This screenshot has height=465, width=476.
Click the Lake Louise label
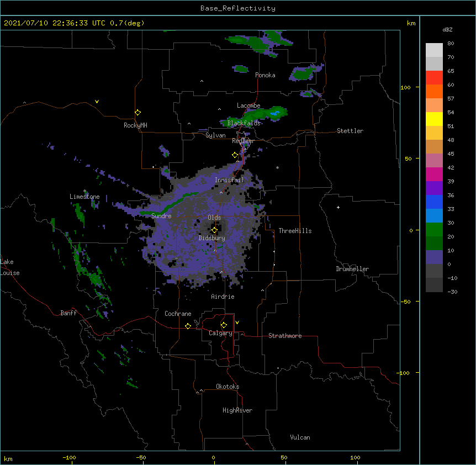9,267
